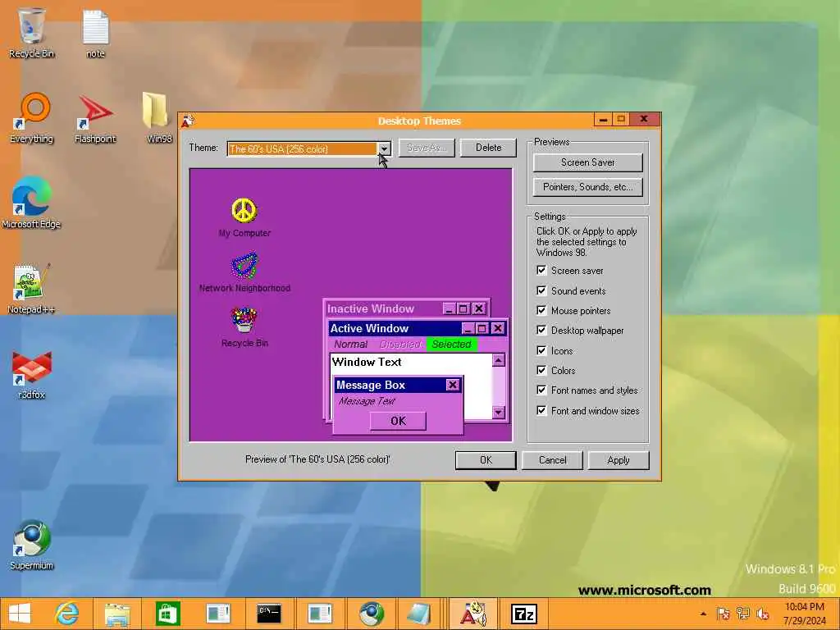Switch to the command prompt taskbar item
Image resolution: width=840 pixels, height=630 pixels.
pyautogui.click(x=269, y=614)
